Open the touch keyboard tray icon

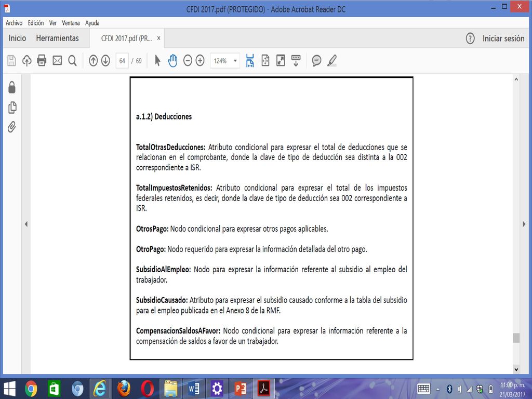424,389
